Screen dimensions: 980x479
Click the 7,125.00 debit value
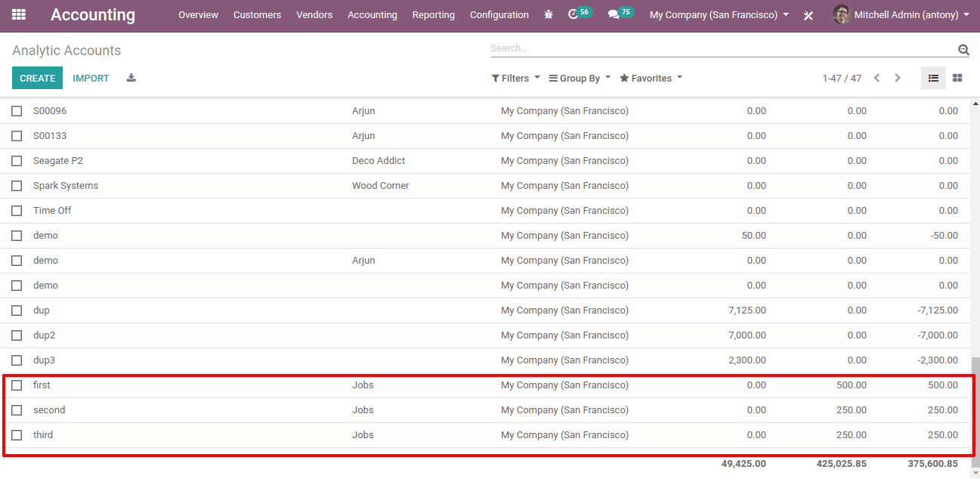click(747, 311)
